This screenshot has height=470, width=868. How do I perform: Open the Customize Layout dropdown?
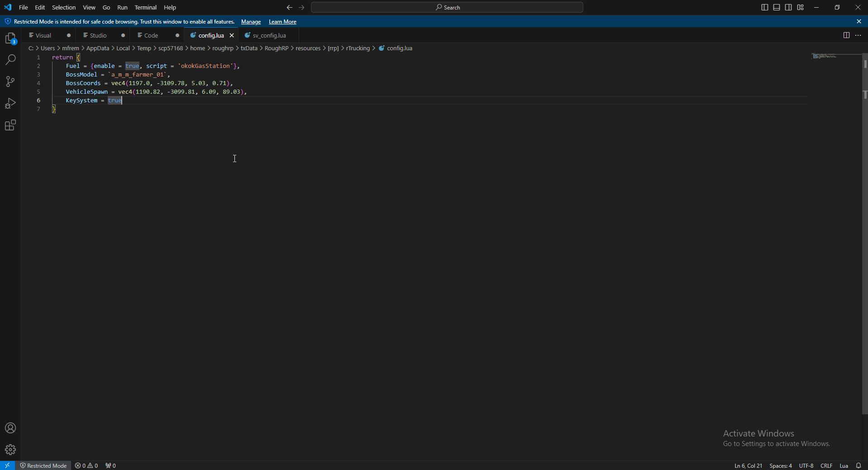pos(800,7)
